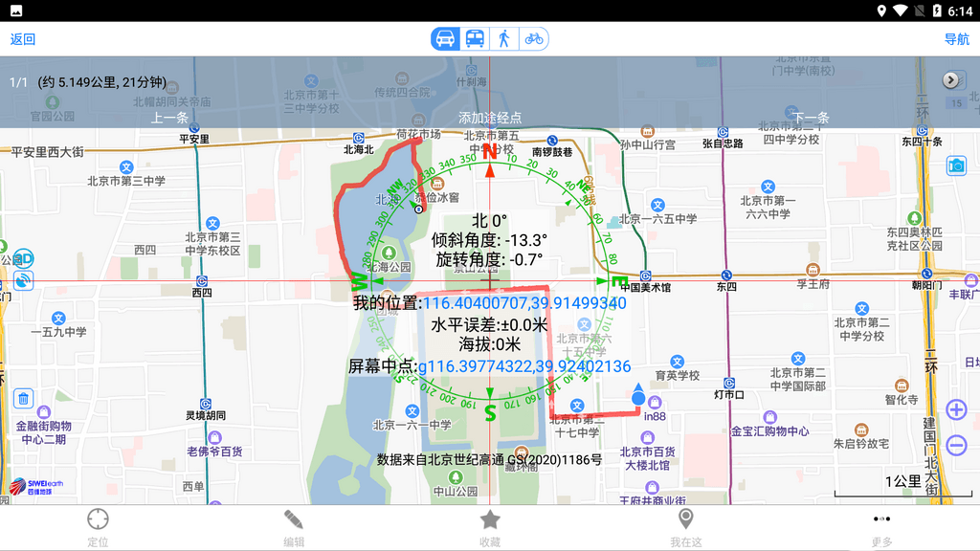This screenshot has height=551, width=980.
Task: Toggle the 3D view icon
Action: pyautogui.click(x=23, y=258)
